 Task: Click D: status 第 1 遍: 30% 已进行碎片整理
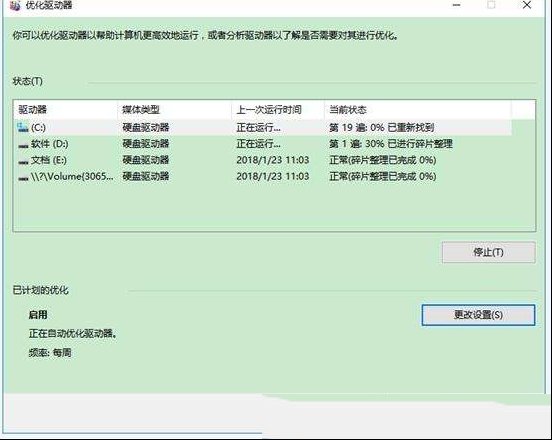pyautogui.click(x=391, y=144)
